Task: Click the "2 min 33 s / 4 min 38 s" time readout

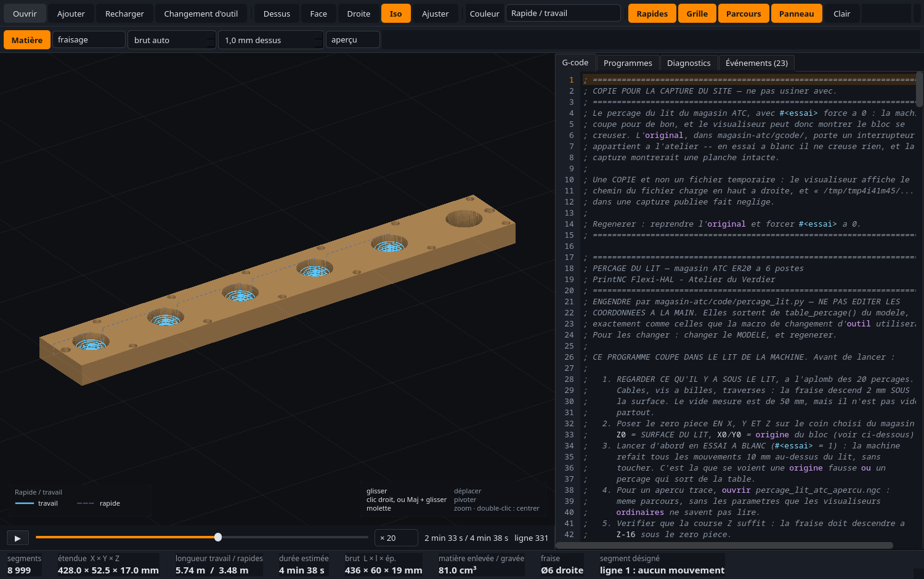Action: click(x=466, y=538)
